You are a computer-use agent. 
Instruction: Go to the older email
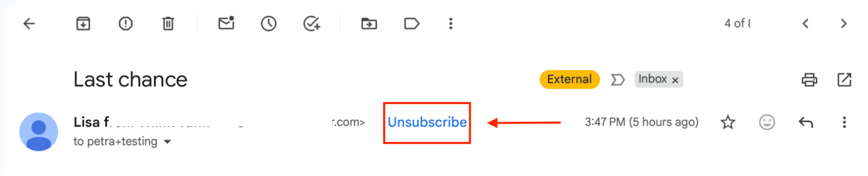pos(844,23)
